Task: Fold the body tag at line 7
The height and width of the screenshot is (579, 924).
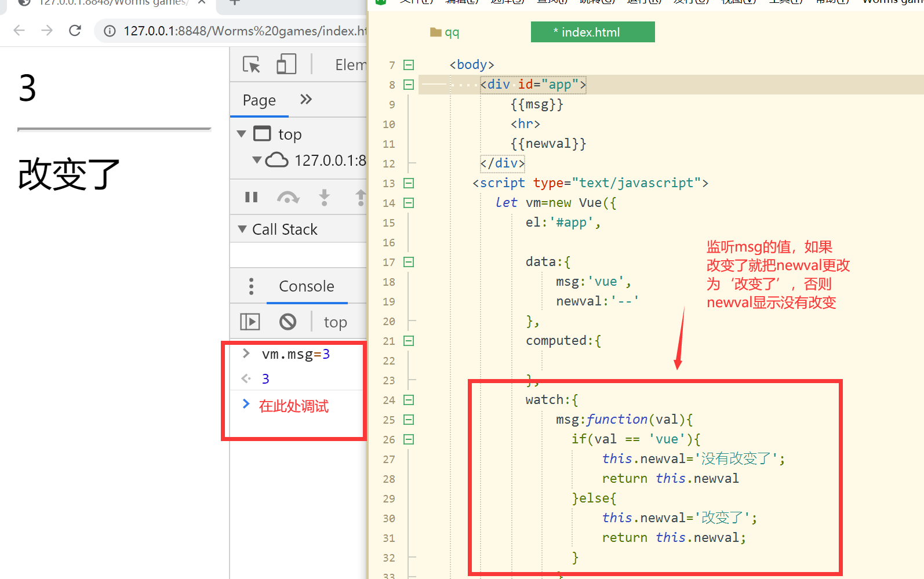Action: point(409,65)
